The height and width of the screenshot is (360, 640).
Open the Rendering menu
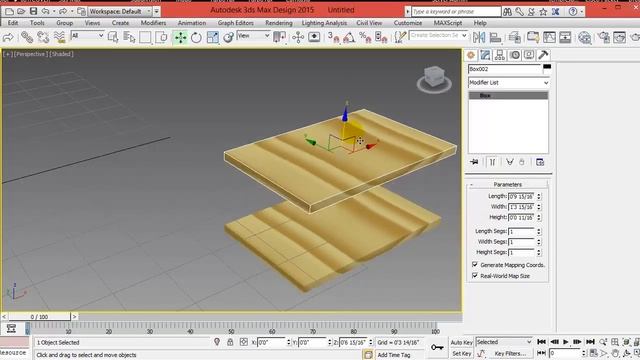click(x=279, y=23)
